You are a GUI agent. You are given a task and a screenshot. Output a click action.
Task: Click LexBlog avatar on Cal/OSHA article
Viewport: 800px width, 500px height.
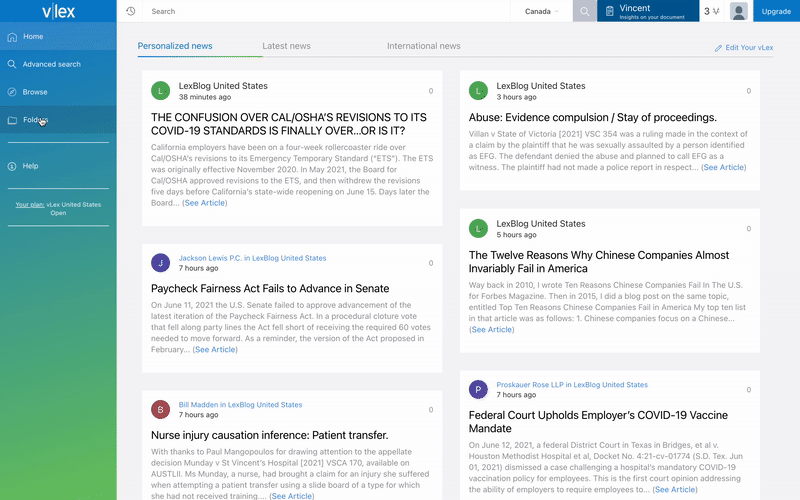pyautogui.click(x=161, y=91)
